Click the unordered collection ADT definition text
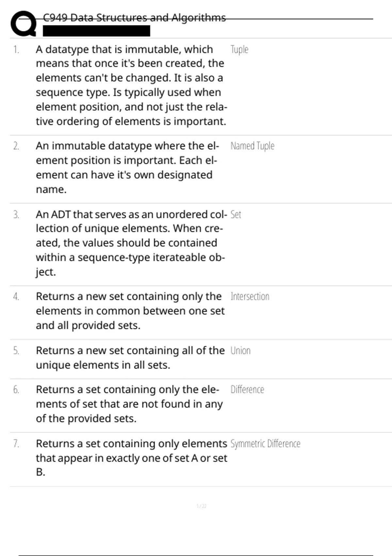 click(131, 243)
